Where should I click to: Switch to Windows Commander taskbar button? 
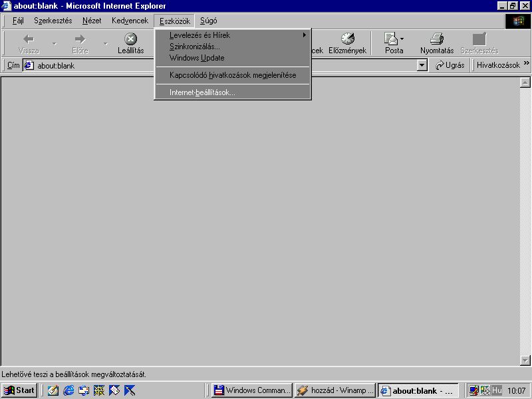point(252,390)
